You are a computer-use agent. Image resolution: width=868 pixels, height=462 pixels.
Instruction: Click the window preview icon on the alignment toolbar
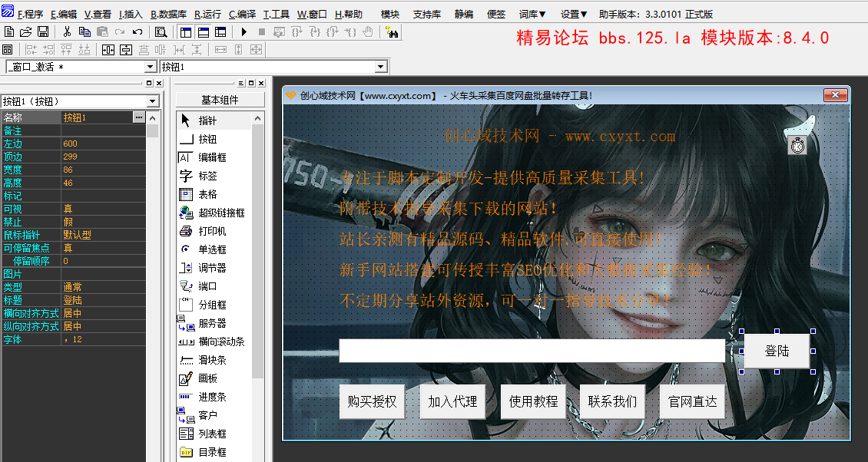pos(7,50)
